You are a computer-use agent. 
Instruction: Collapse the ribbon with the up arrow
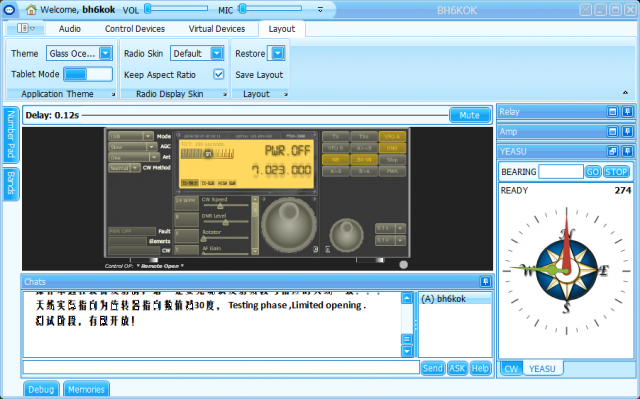pyautogui.click(x=625, y=93)
